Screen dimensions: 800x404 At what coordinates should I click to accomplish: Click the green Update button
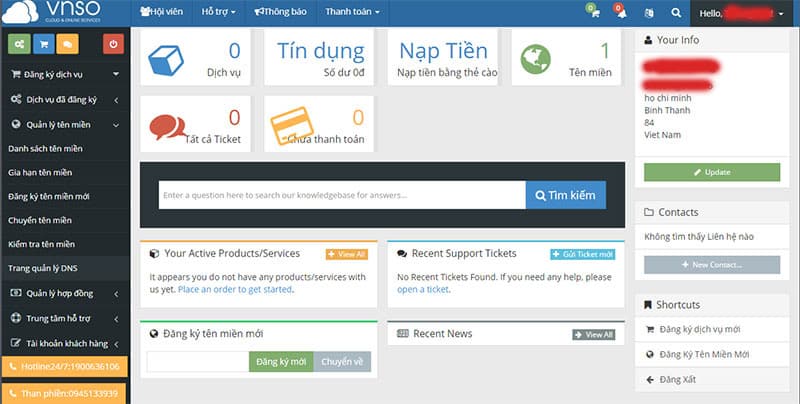click(x=712, y=172)
